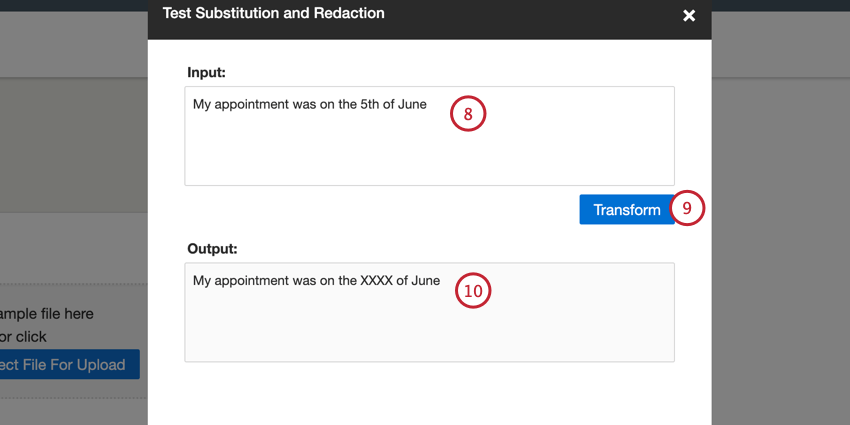This screenshot has height=425, width=850.
Task: Focus the Input text area's empty space
Action: pyautogui.click(x=430, y=155)
